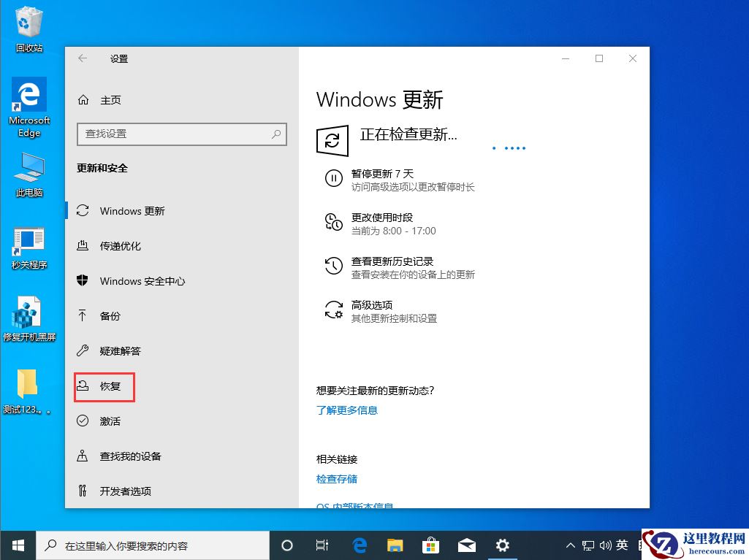The height and width of the screenshot is (560, 749).
Task: Click the back arrow in Settings
Action: click(82, 58)
